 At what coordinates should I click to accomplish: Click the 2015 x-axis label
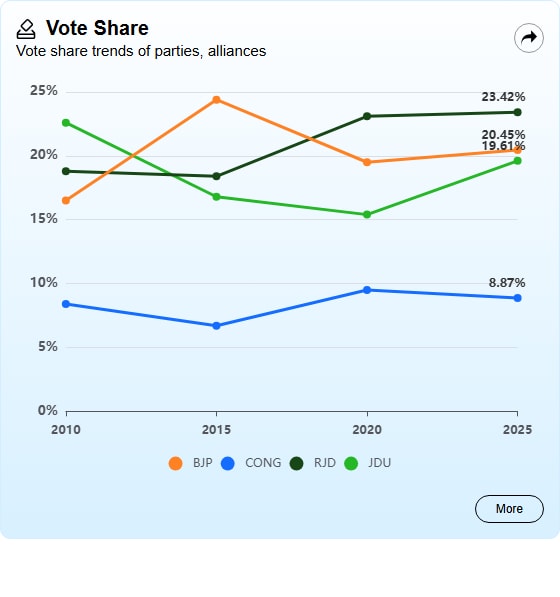tap(216, 430)
